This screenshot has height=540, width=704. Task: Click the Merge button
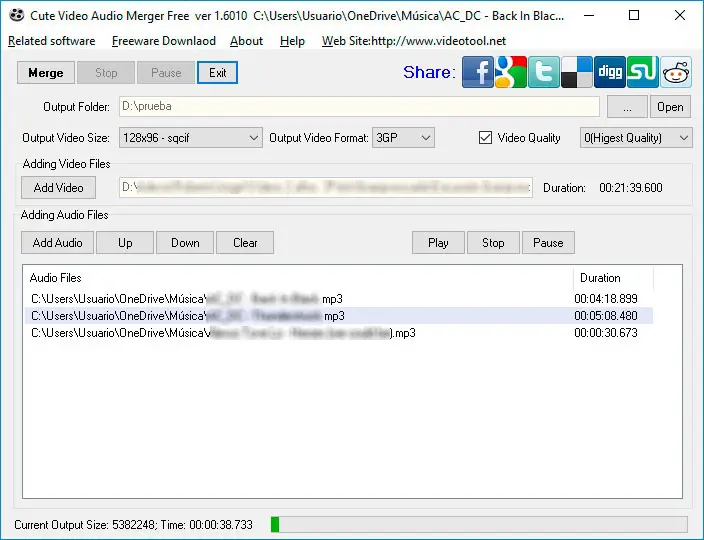[x=46, y=73]
